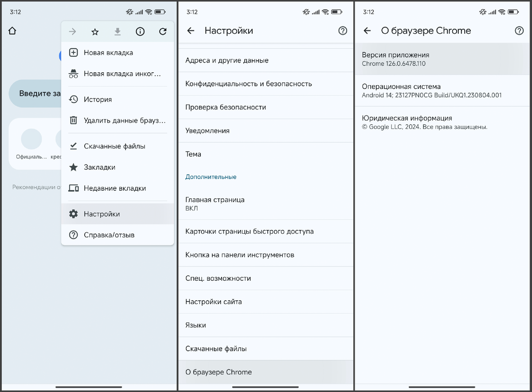This screenshot has height=392, width=532.
Task: Tap Юридическая информация row
Action: point(443,122)
